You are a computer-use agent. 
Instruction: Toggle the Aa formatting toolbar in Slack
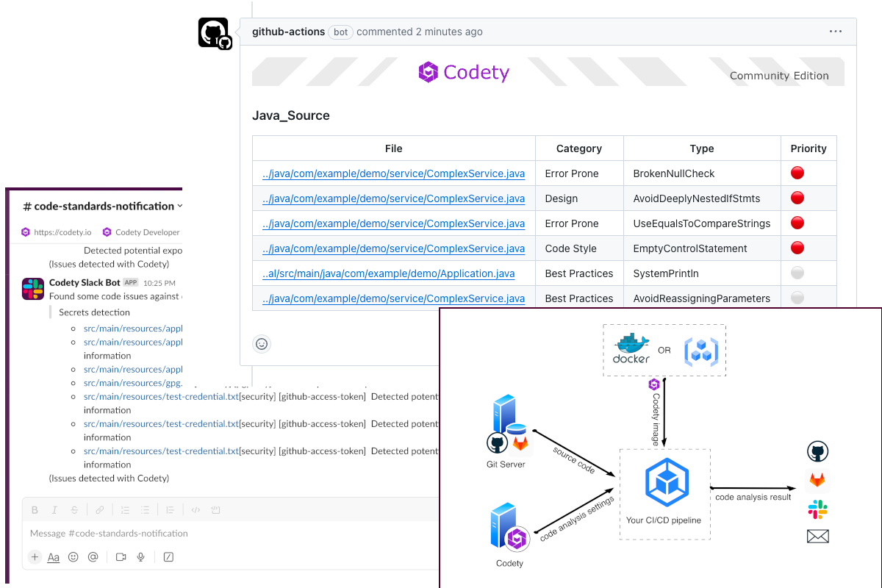coord(54,557)
